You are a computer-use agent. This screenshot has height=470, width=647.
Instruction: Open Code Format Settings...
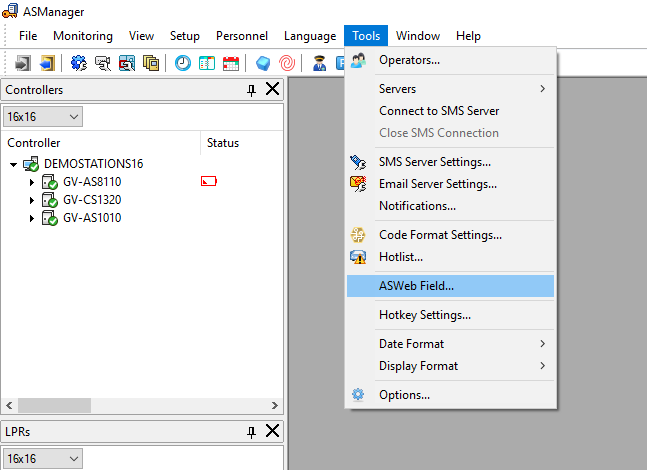[x=450, y=235]
